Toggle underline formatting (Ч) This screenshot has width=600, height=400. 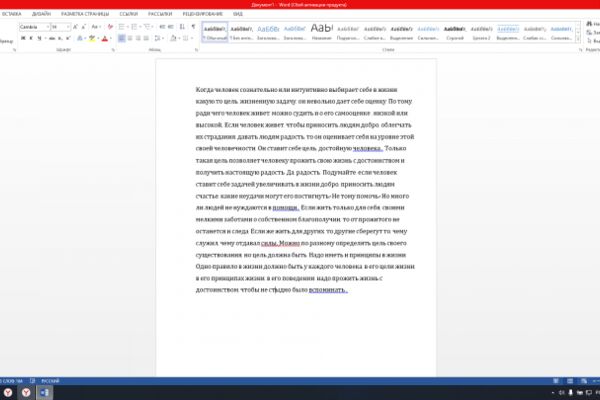39,38
